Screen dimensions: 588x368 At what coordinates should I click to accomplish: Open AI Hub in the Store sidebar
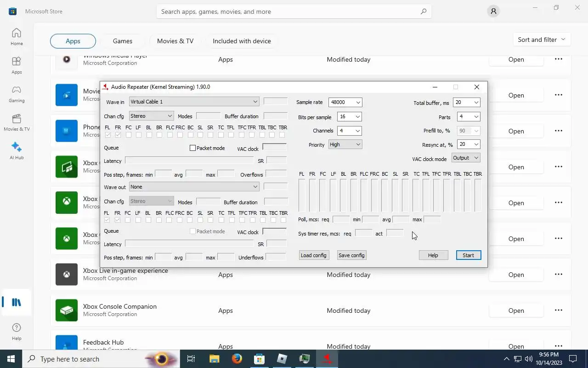pos(17,151)
